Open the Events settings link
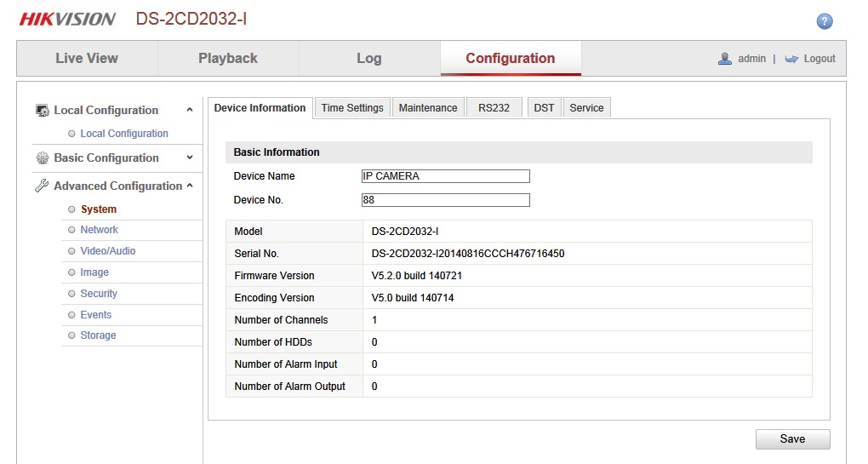 (96, 314)
